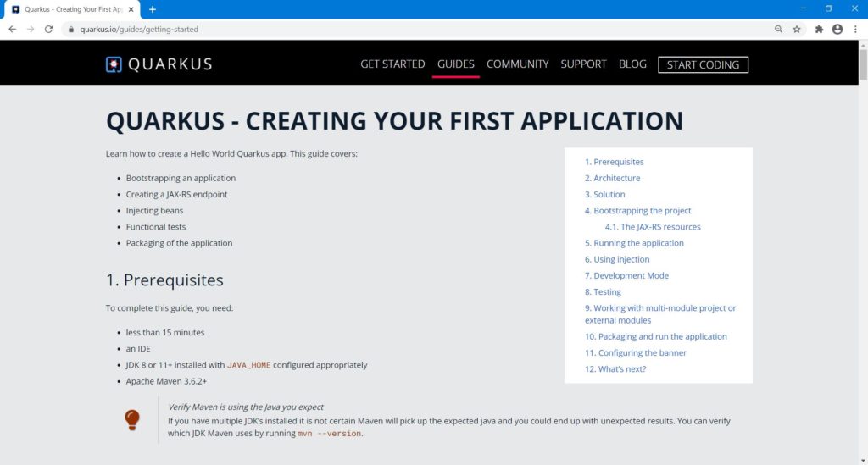Jump to 3. Solution in contents
Screen dimensions: 868x465
click(604, 194)
